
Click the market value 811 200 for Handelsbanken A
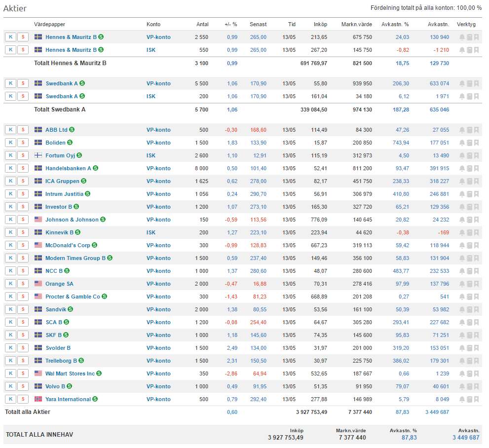point(362,168)
